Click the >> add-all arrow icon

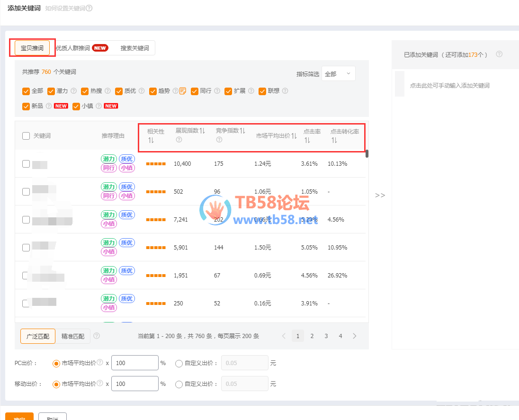(x=380, y=195)
